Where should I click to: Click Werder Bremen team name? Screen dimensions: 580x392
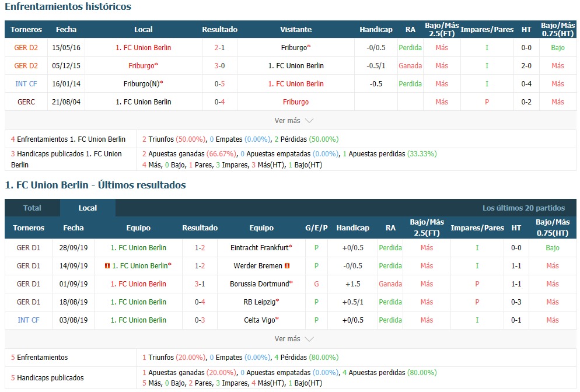(x=258, y=266)
